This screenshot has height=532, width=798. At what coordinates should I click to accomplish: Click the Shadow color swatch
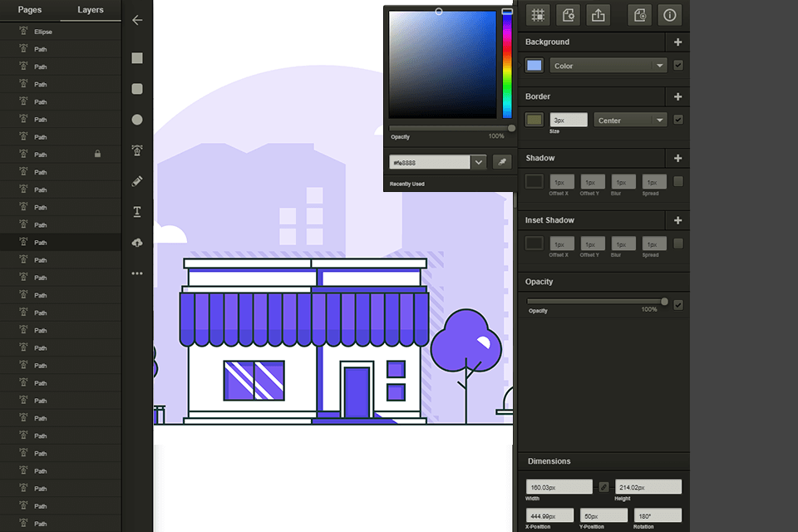pos(534,181)
